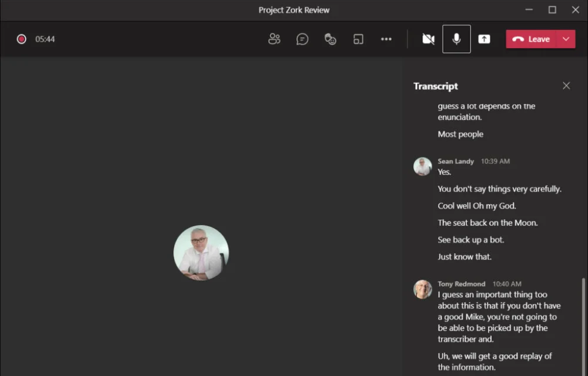Open the meeting Chat

tap(302, 39)
